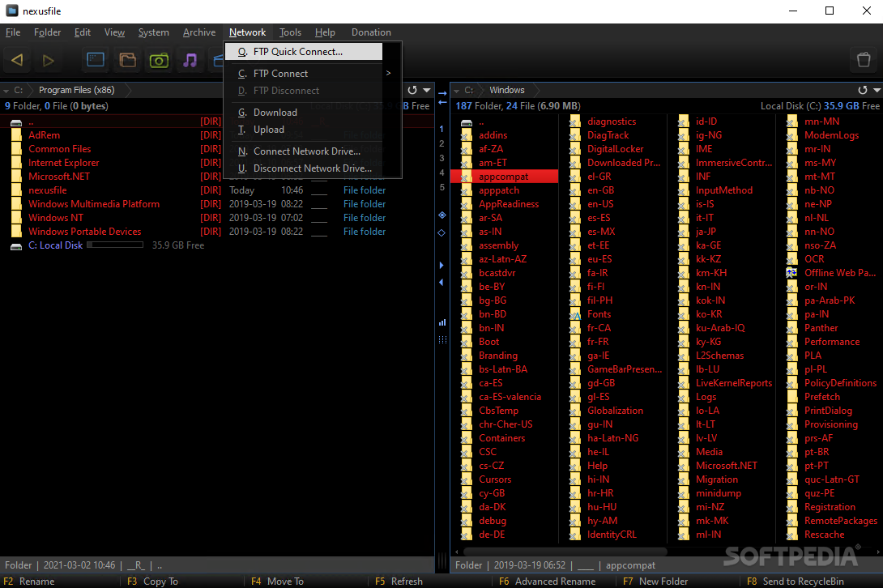Image resolution: width=883 pixels, height=588 pixels.
Task: Click F3 Copy To button
Action: click(x=152, y=582)
